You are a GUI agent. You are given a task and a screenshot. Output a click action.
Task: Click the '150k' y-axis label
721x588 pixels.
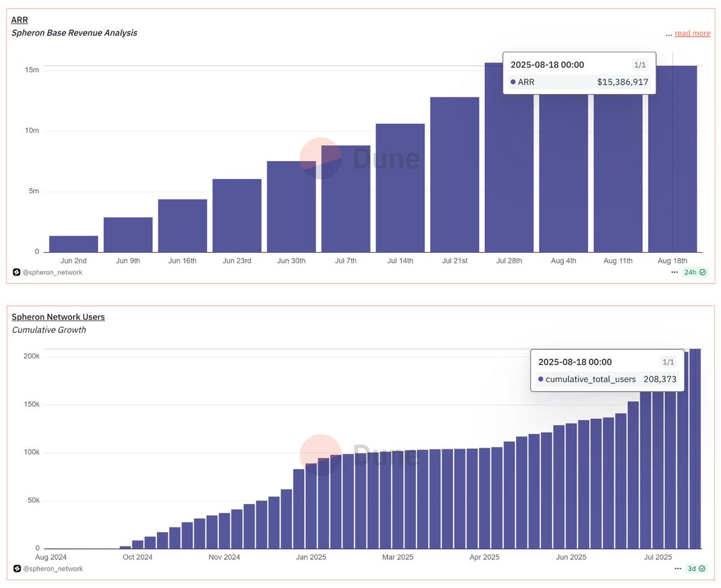point(31,404)
